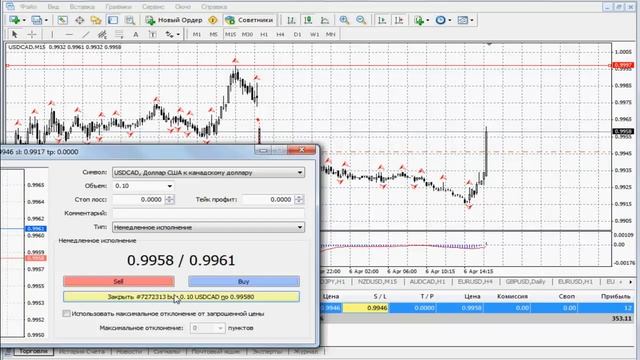Select the text label tool
640x360 pixels.
pos(152,34)
